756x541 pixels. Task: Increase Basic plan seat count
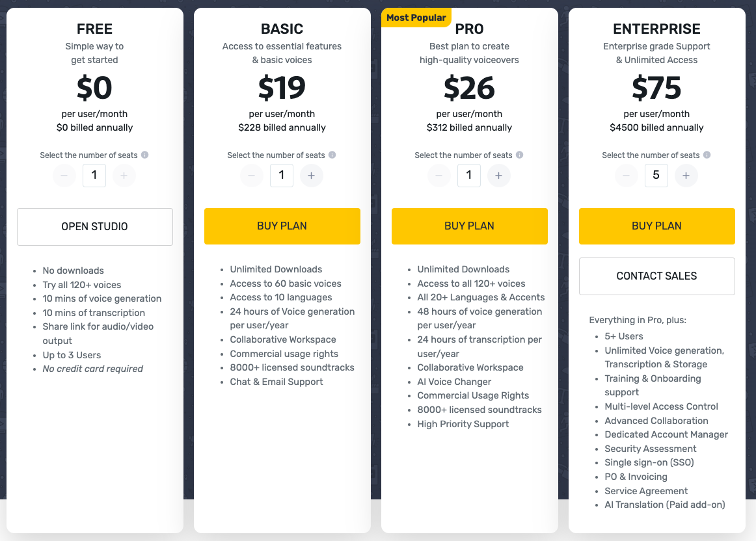312,176
